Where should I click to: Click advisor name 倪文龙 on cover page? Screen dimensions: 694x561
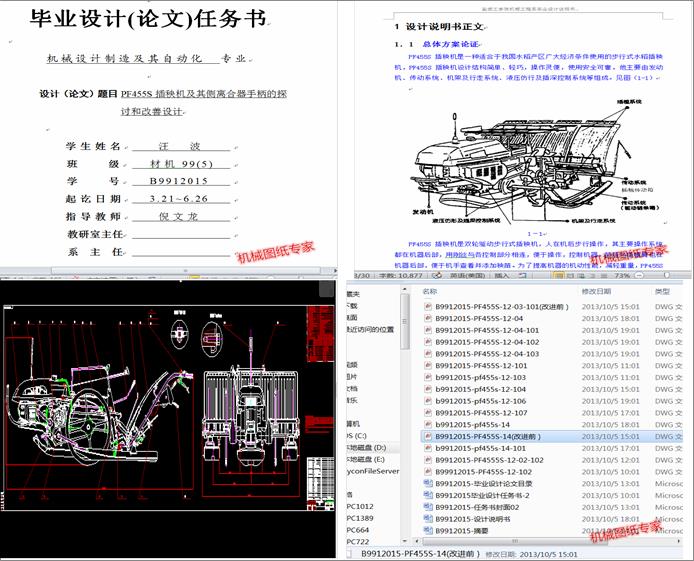pos(179,216)
